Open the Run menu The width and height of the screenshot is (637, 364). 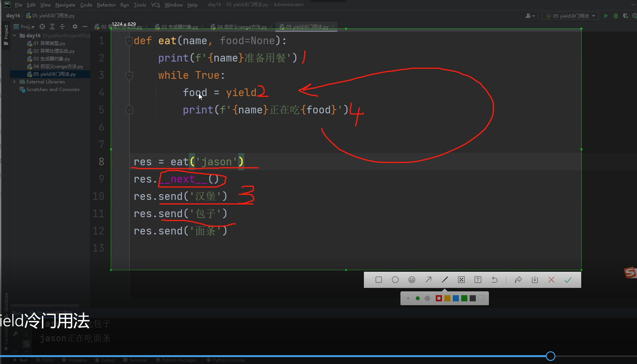125,5
